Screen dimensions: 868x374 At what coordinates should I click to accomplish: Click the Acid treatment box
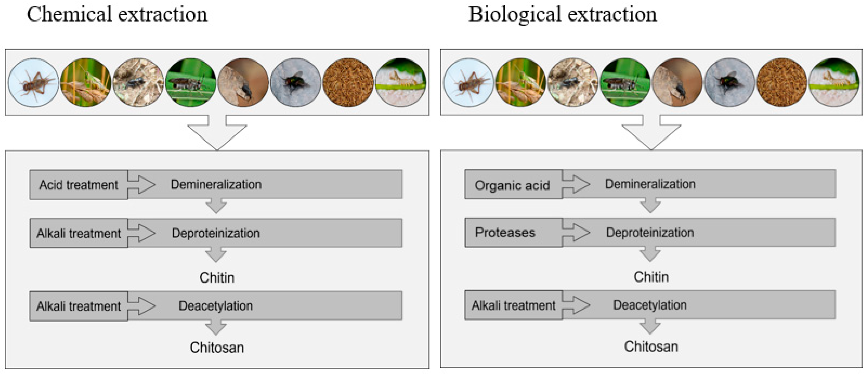coord(79,185)
